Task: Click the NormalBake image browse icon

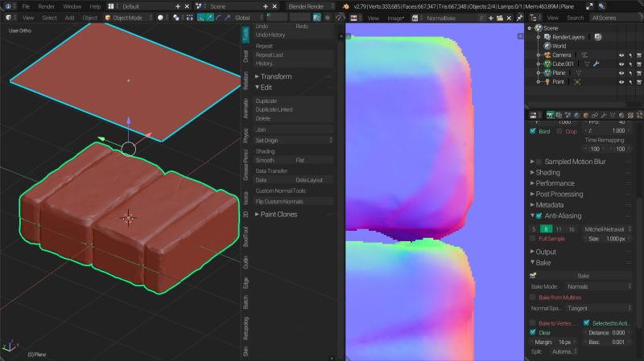Action: click(x=415, y=18)
